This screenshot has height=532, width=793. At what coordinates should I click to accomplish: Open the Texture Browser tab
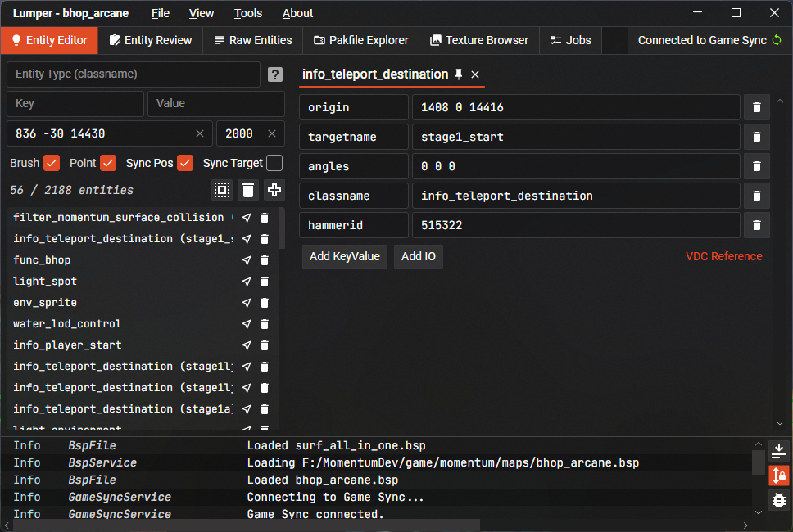(479, 40)
